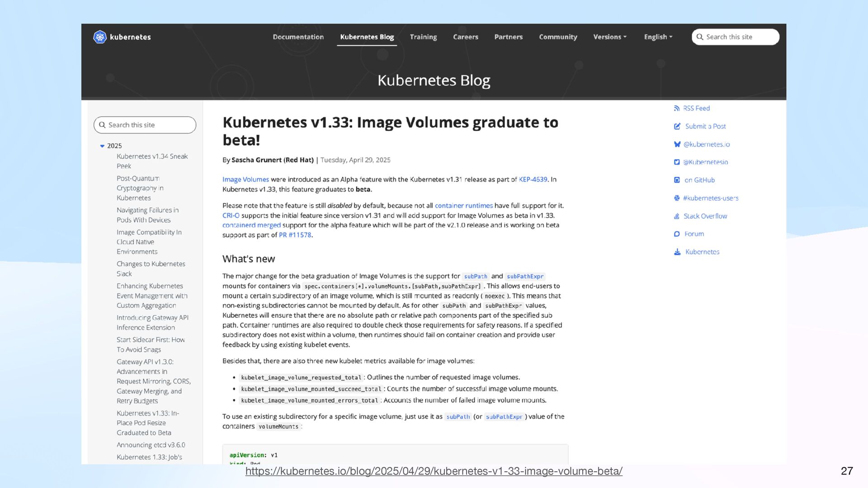Viewport: 868px width, 488px height.
Task: Open 'Announcing etcd v3.6.0' post
Action: pyautogui.click(x=151, y=445)
